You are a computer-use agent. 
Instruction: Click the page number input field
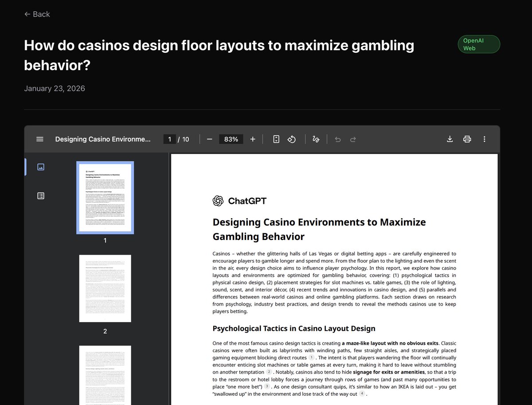[169, 139]
